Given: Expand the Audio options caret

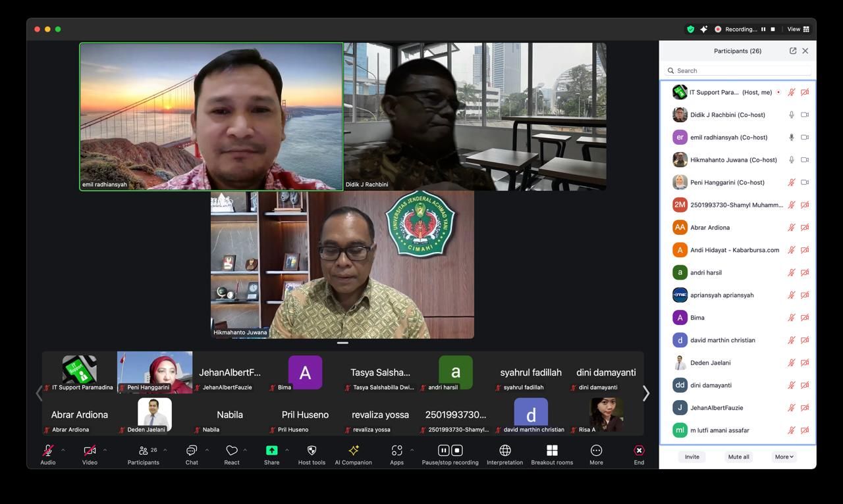Looking at the screenshot, I should (x=63, y=449).
